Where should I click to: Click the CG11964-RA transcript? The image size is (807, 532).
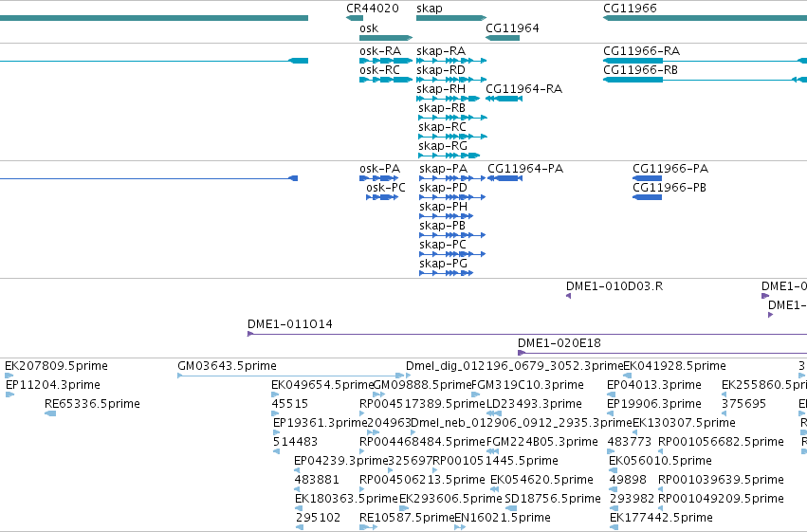point(504,99)
